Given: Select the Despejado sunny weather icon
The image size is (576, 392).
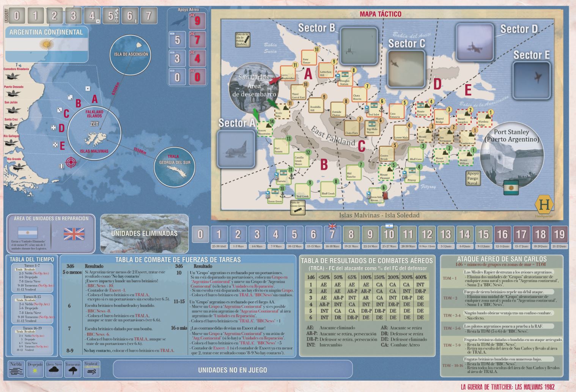Looking at the screenshot, I should [x=35, y=369].
